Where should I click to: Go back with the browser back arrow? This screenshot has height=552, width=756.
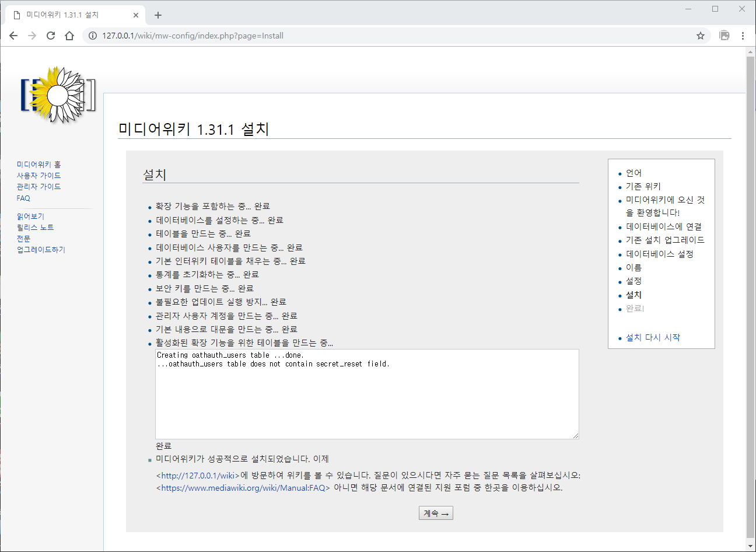[x=13, y=36]
